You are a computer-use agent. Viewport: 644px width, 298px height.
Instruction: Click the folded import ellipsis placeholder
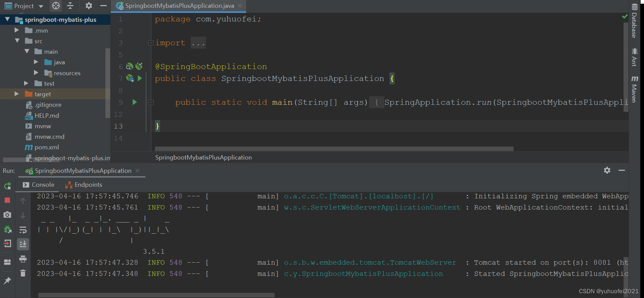pyautogui.click(x=198, y=43)
